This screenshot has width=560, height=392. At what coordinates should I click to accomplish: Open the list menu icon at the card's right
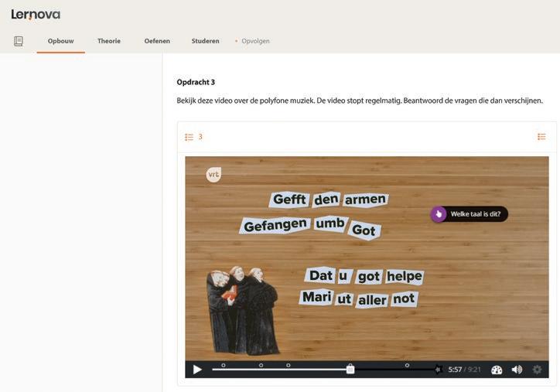click(541, 137)
